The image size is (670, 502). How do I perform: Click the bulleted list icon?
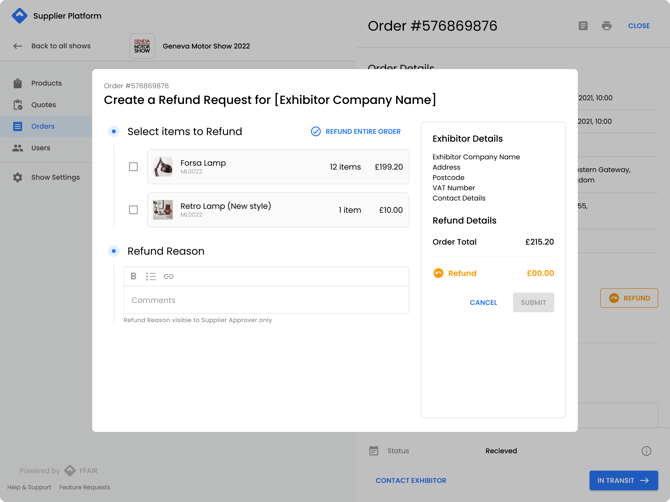(x=151, y=276)
